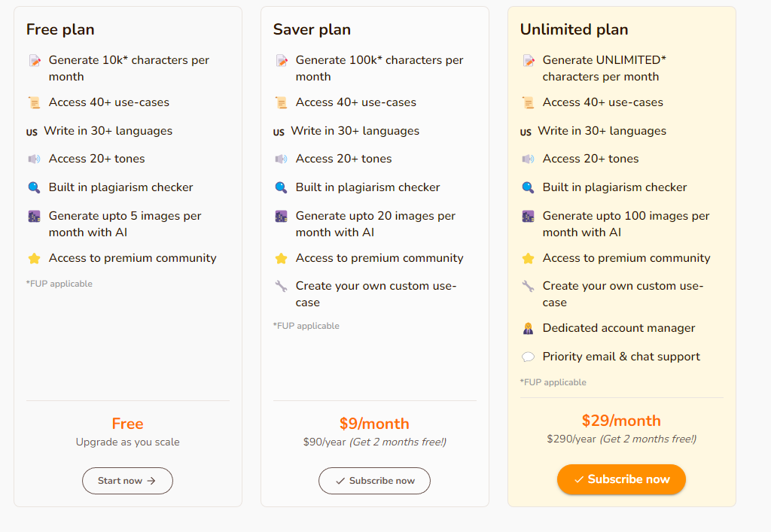Click the orange Subscribe now button
Screen dimensions: 771x532
(621, 479)
